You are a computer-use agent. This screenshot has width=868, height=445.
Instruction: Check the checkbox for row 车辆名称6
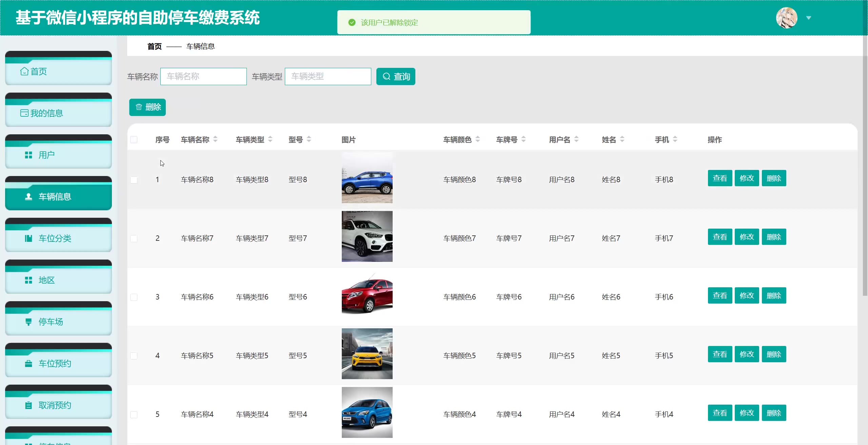(134, 297)
